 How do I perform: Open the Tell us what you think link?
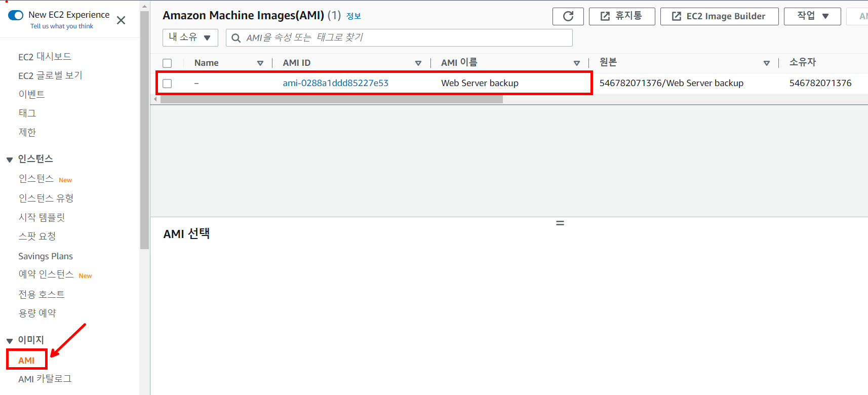[62, 26]
